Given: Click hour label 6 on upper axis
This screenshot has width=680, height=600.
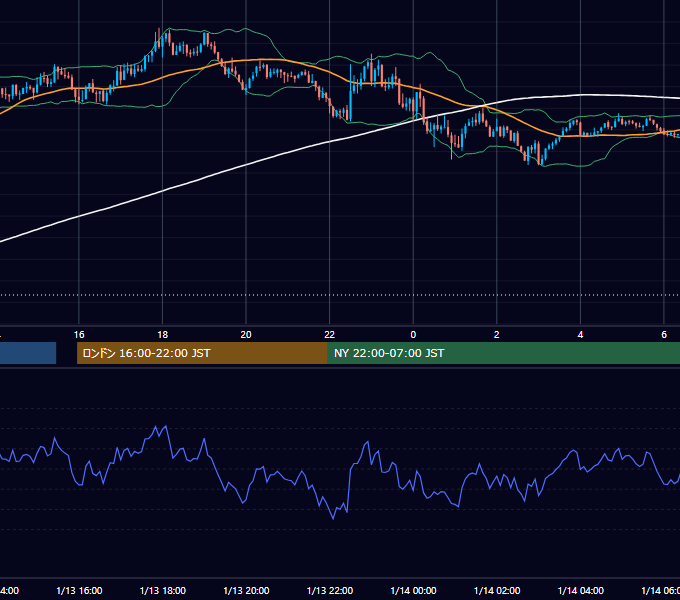Looking at the screenshot, I should (x=664, y=335).
